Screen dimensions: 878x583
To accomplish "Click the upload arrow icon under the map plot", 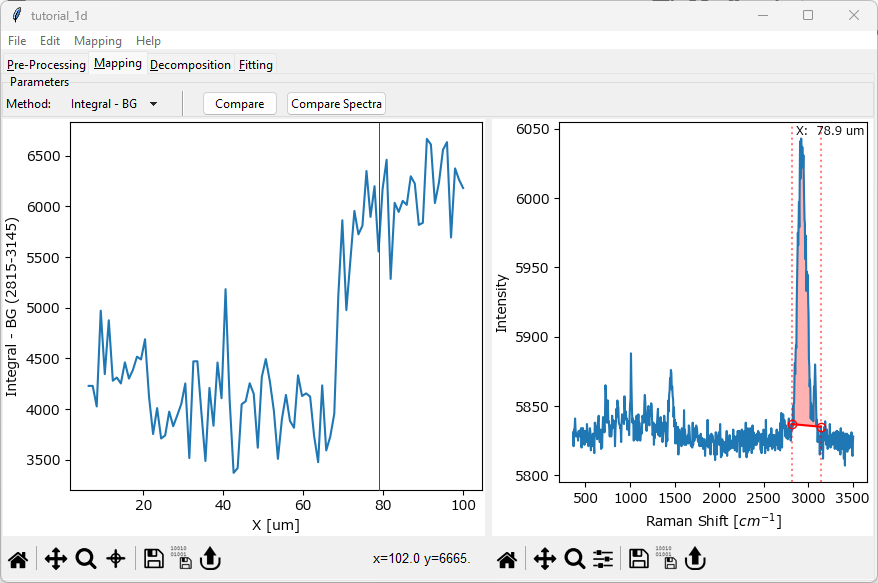I will pos(209,559).
